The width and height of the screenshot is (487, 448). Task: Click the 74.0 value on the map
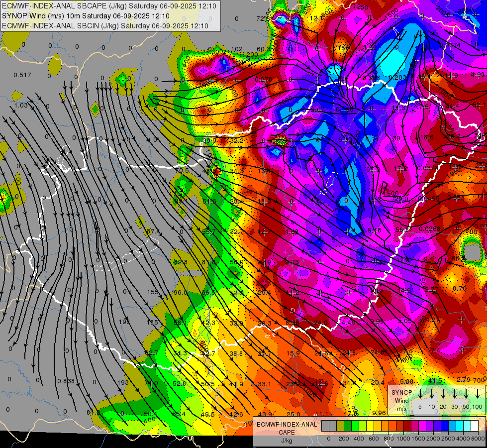tap(151, 383)
